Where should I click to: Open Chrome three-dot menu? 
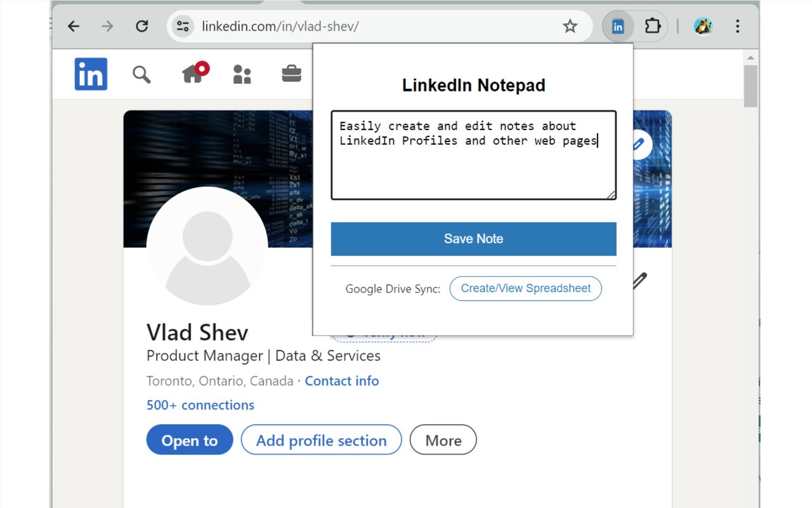click(x=737, y=26)
